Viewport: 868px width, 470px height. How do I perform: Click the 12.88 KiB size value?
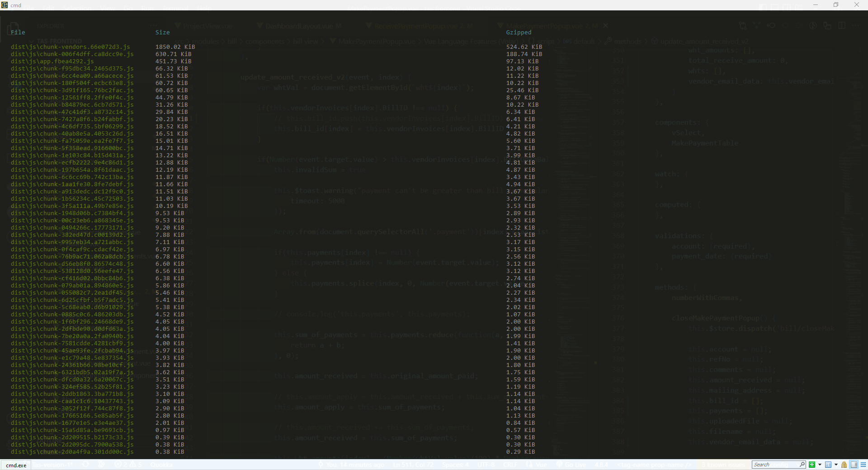tap(172, 163)
